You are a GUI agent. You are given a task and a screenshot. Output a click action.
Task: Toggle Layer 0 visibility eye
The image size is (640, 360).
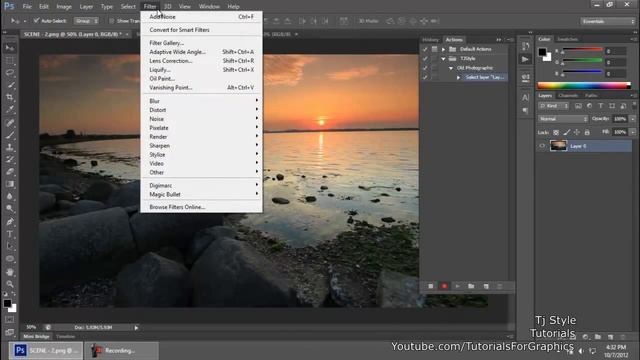click(x=542, y=146)
